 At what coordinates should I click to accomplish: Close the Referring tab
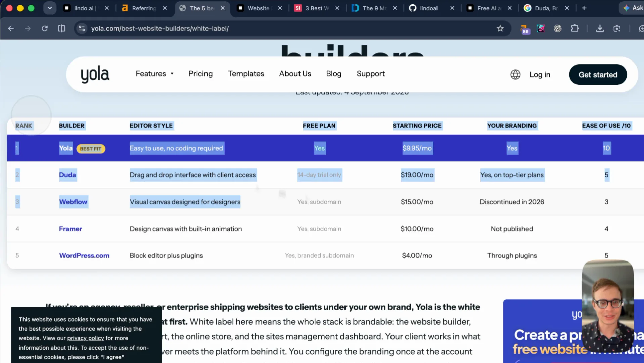point(165,8)
